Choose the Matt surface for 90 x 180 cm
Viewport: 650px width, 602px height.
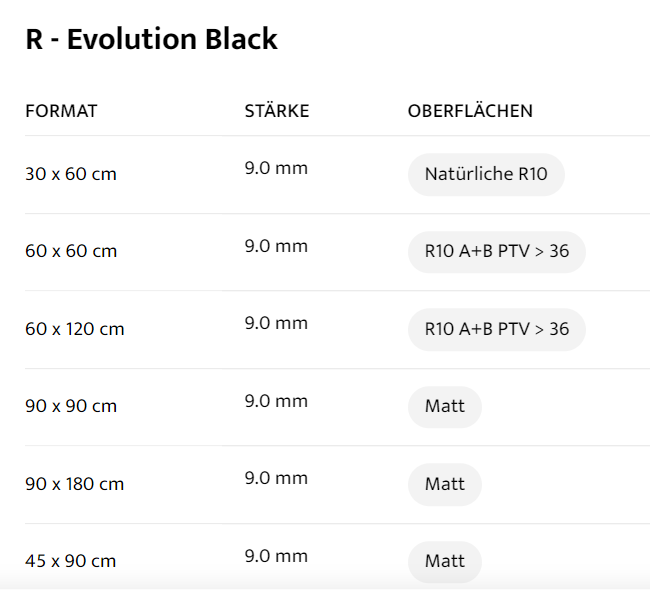(444, 485)
